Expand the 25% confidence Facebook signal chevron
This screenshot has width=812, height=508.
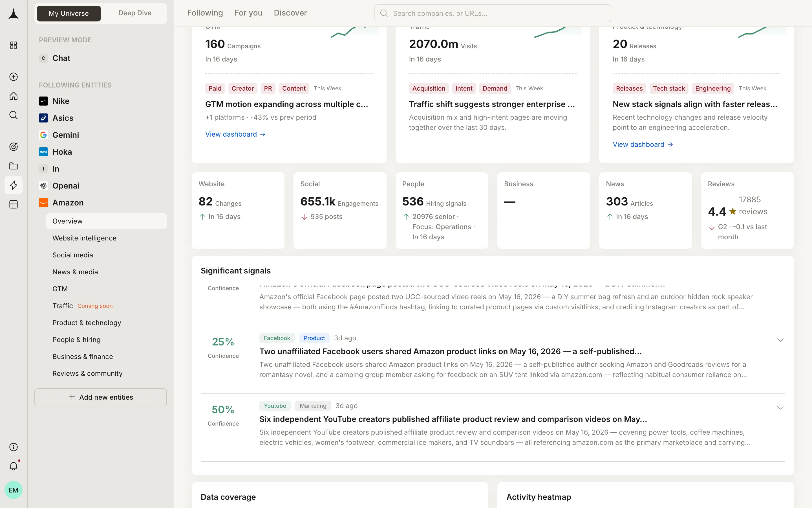coord(780,340)
